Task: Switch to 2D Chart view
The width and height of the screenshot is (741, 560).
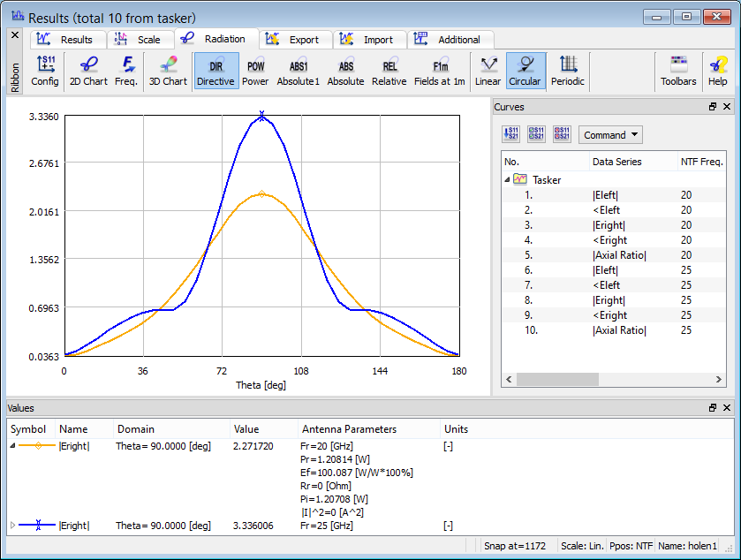Action: pyautogui.click(x=87, y=71)
